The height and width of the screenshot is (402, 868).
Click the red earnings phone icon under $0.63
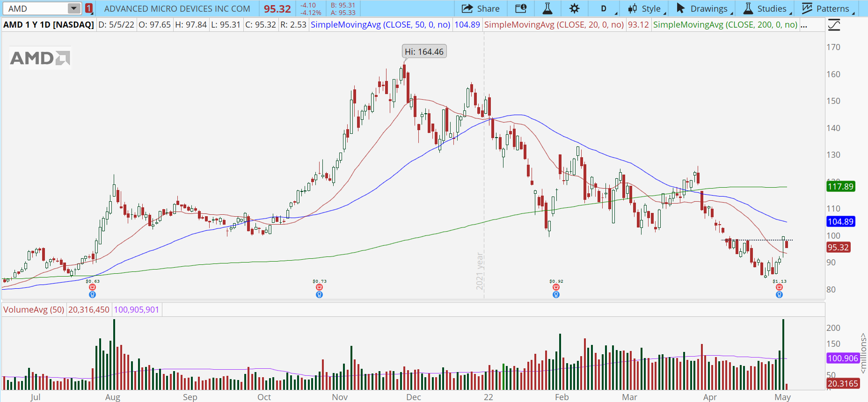click(92, 287)
